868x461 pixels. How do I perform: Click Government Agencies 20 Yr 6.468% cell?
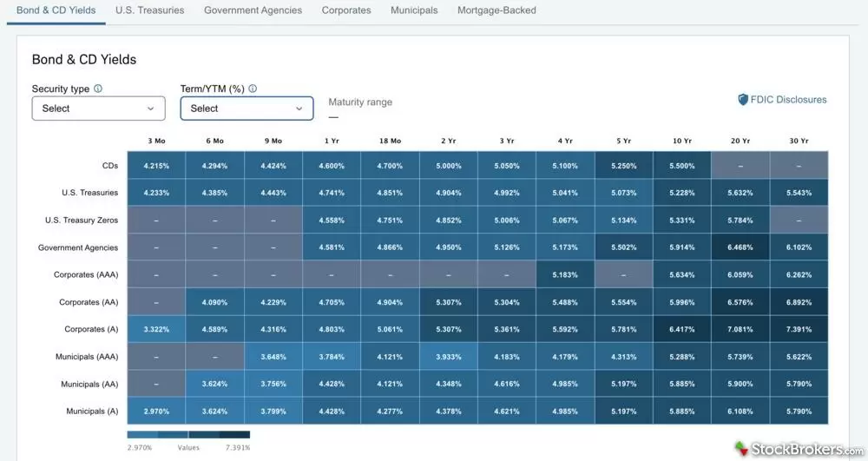click(x=740, y=247)
